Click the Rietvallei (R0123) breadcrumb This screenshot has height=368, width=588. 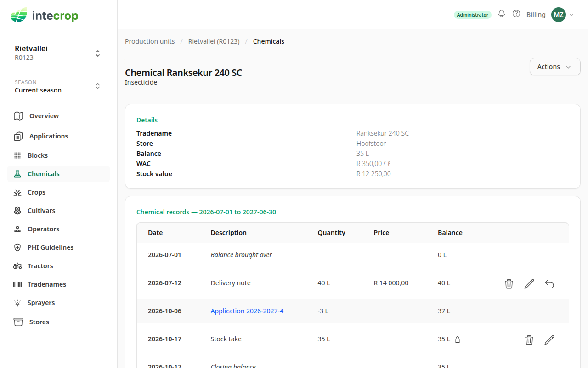click(214, 41)
